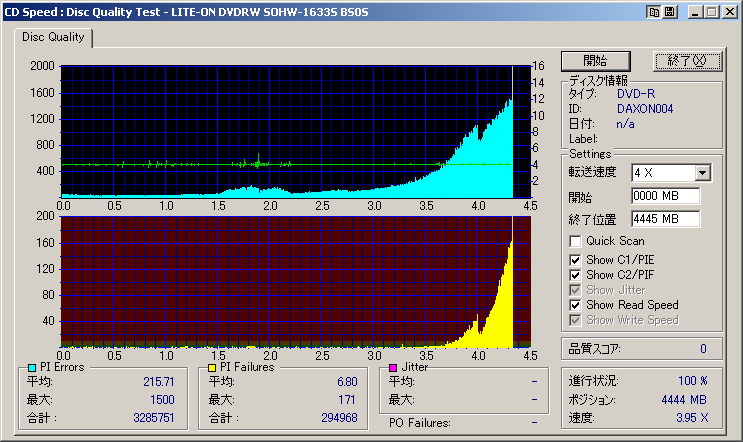Toggle the Show C2/PIF checkbox
Image resolution: width=743 pixels, height=442 pixels.
(x=575, y=275)
